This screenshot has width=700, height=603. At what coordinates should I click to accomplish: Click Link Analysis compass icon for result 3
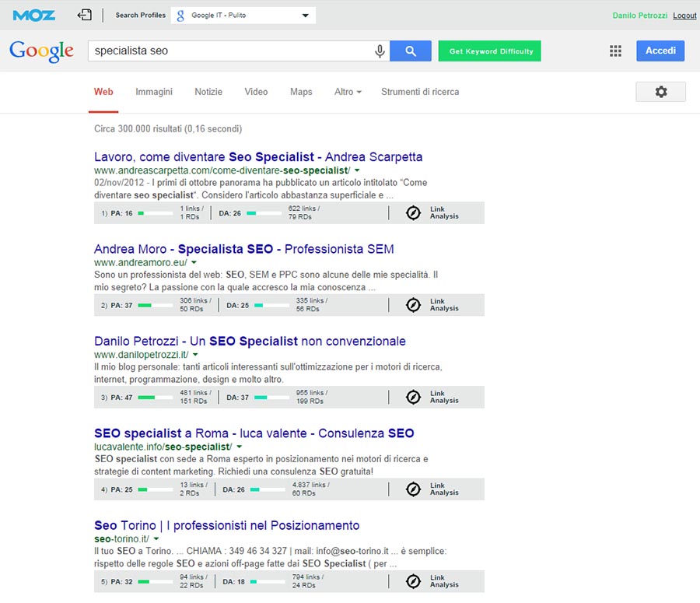414,398
